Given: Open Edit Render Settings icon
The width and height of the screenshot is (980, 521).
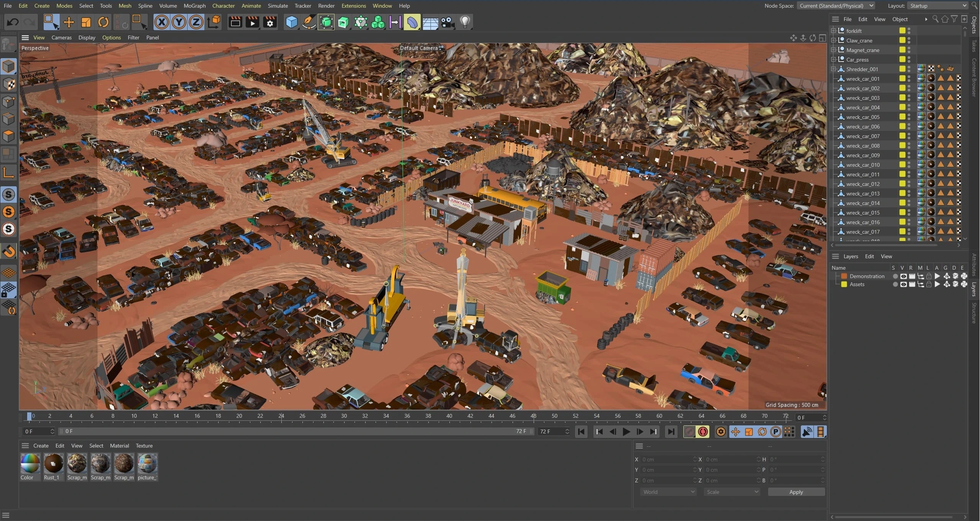Looking at the screenshot, I should tap(270, 22).
